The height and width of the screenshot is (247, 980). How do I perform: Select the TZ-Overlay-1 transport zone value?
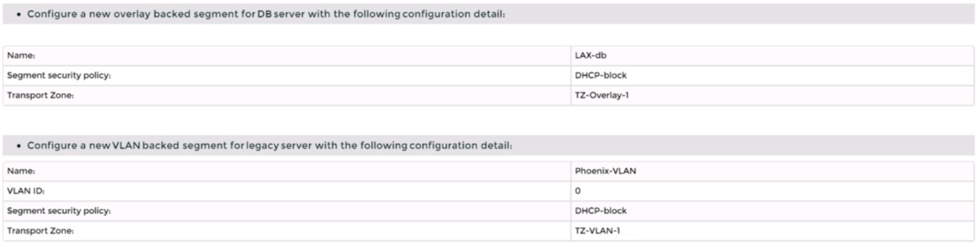(602, 95)
